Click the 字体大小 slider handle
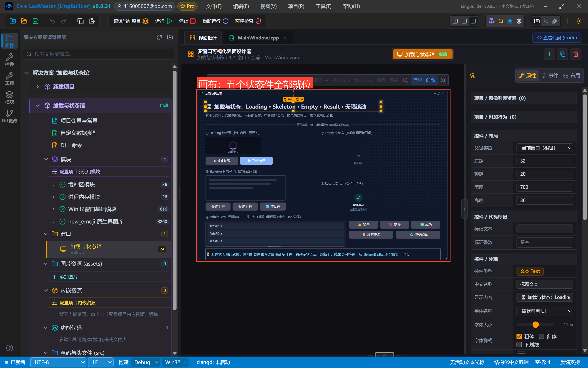 (535, 325)
